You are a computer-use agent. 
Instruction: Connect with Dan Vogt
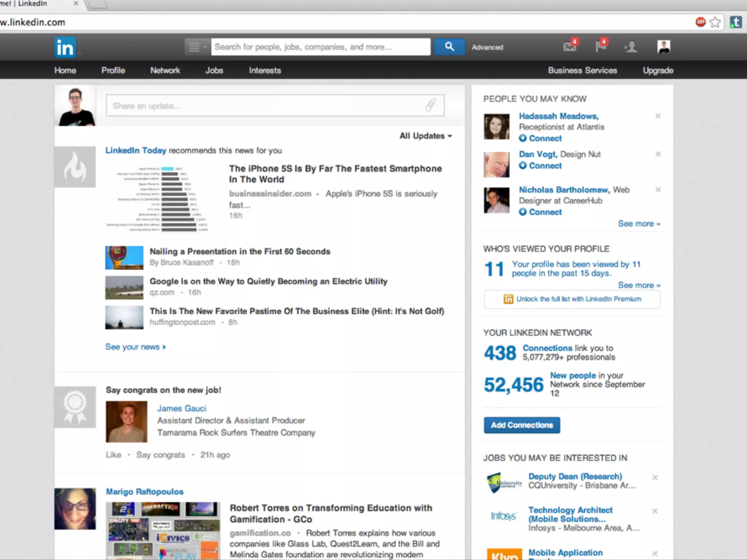click(541, 166)
